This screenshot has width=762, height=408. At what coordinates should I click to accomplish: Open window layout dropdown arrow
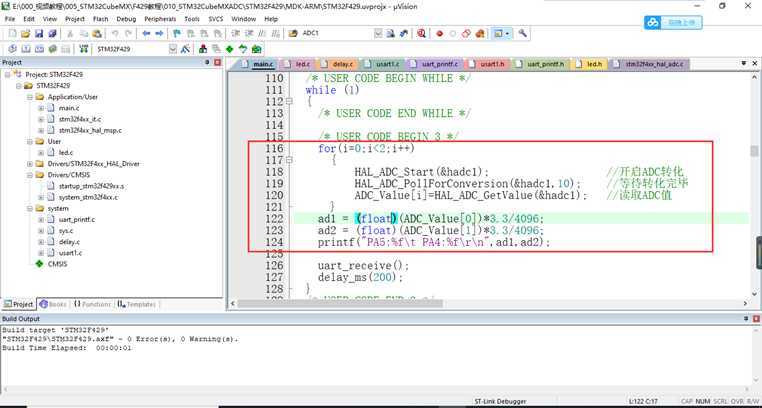[x=507, y=34]
